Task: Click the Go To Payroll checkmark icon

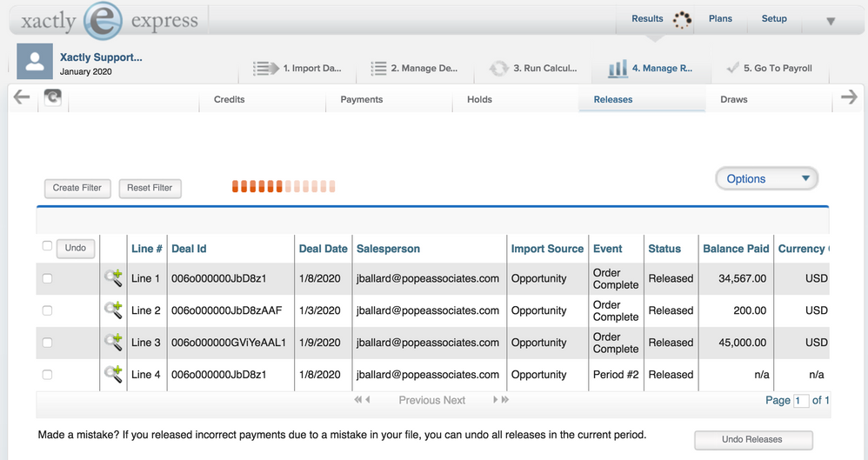Action: [x=733, y=68]
